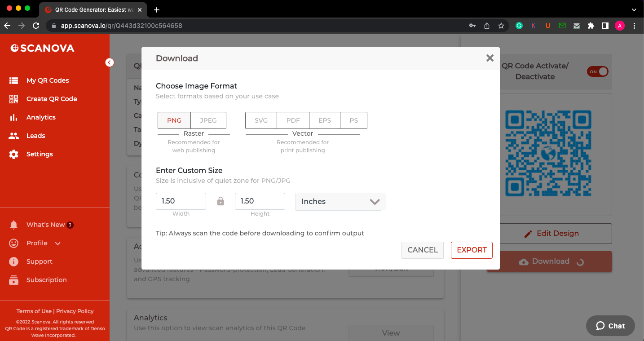View Leads from the sidebar

point(35,136)
